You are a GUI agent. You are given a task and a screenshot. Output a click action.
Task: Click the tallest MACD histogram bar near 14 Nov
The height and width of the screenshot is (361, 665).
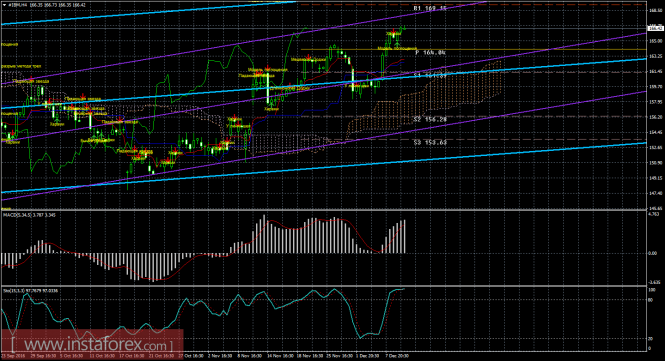point(264,234)
